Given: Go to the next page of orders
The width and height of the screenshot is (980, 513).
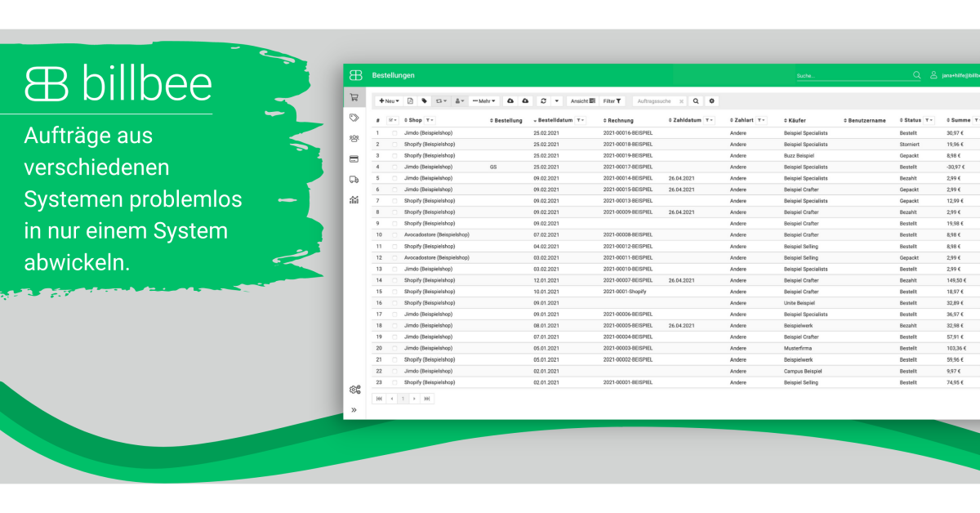Looking at the screenshot, I should click(x=414, y=399).
